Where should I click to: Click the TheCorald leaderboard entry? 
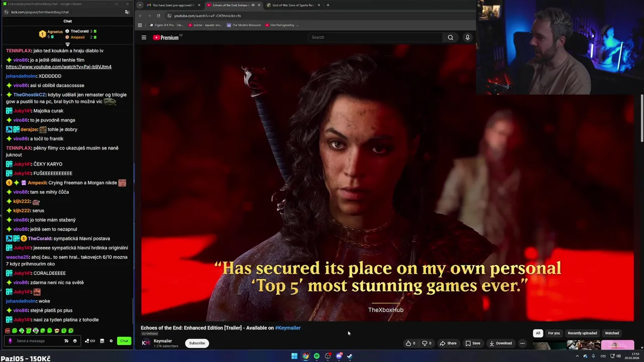click(x=79, y=31)
